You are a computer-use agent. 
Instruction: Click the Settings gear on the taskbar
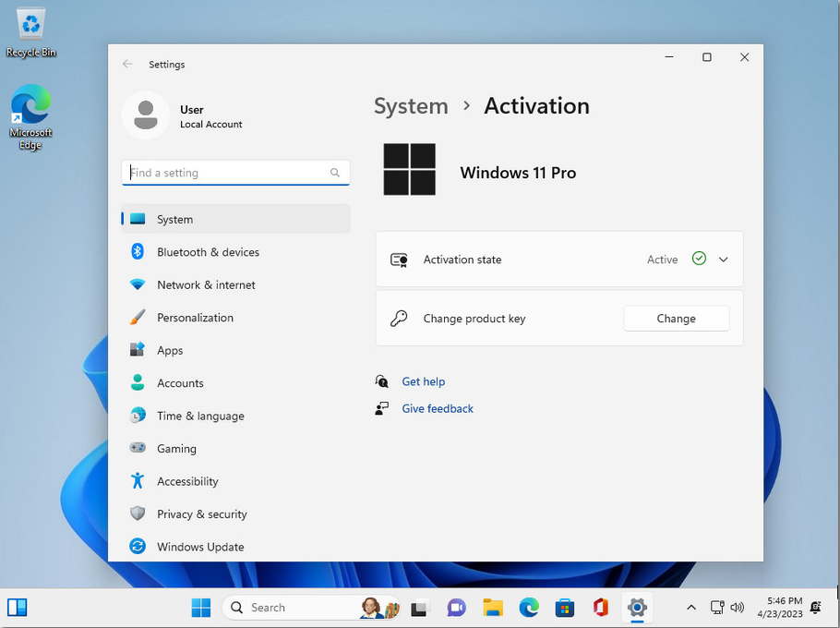(x=637, y=608)
